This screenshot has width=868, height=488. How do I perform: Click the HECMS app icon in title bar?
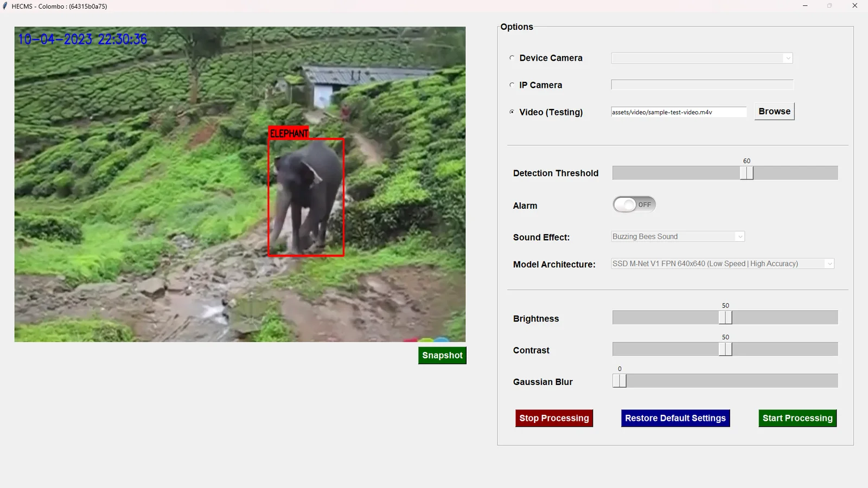click(5, 6)
